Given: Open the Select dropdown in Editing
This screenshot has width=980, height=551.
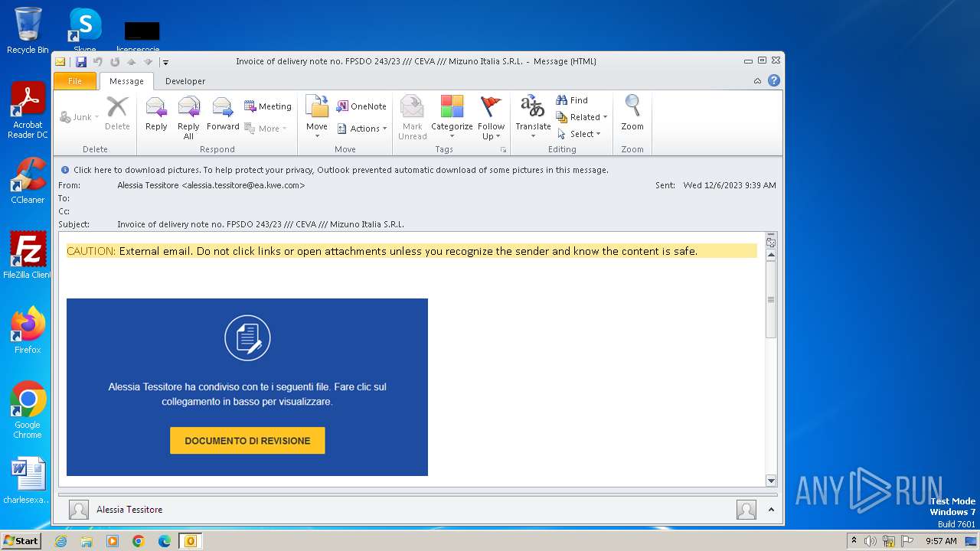Looking at the screenshot, I should tap(580, 134).
